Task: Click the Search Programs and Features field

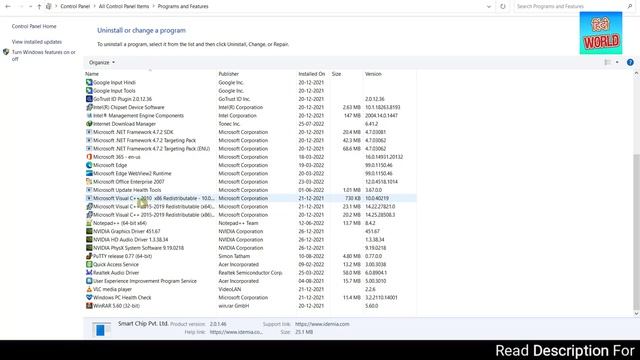Action: [569, 7]
